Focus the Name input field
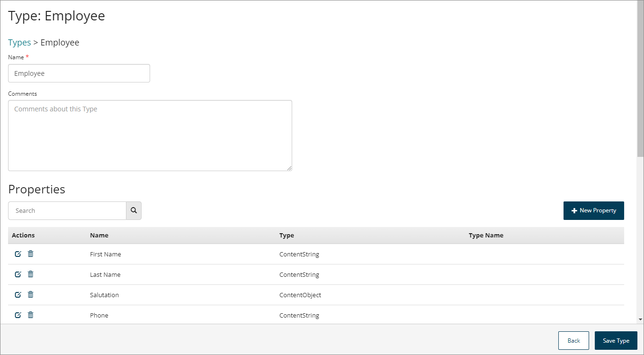 coord(79,73)
